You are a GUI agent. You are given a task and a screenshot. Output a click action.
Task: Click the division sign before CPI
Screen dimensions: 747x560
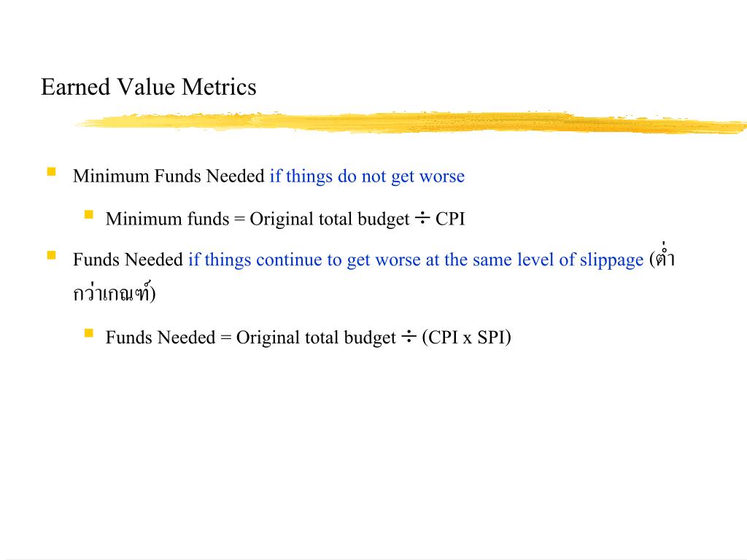[422, 219]
